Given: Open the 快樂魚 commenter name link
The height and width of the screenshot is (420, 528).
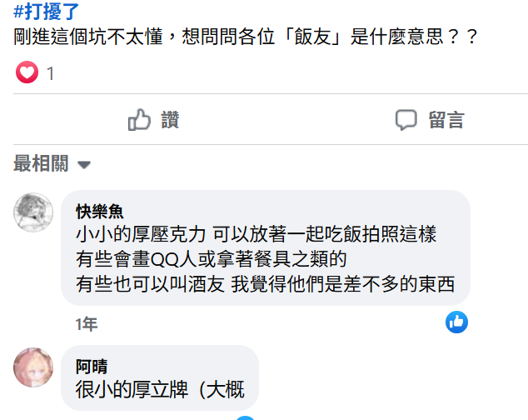Looking at the screenshot, I should tap(100, 212).
